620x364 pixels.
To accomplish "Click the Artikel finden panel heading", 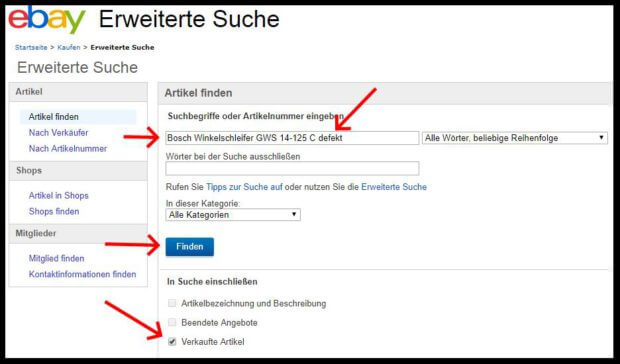I will coord(198,93).
